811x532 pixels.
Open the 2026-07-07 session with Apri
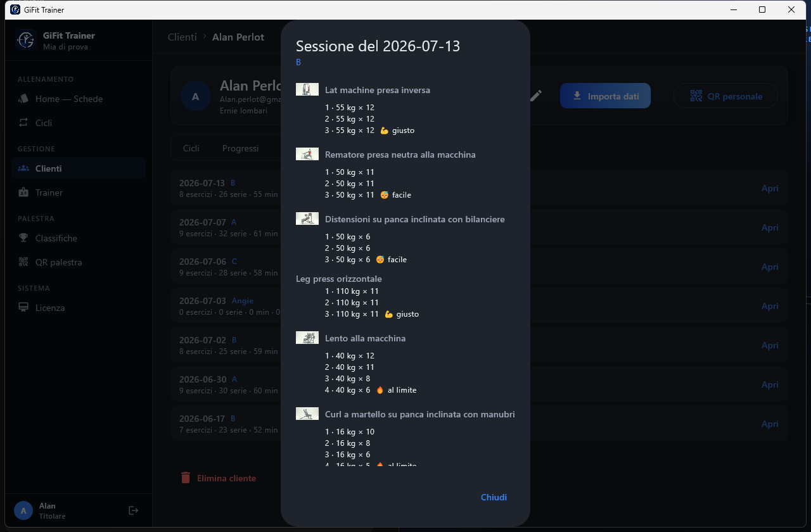click(x=770, y=227)
